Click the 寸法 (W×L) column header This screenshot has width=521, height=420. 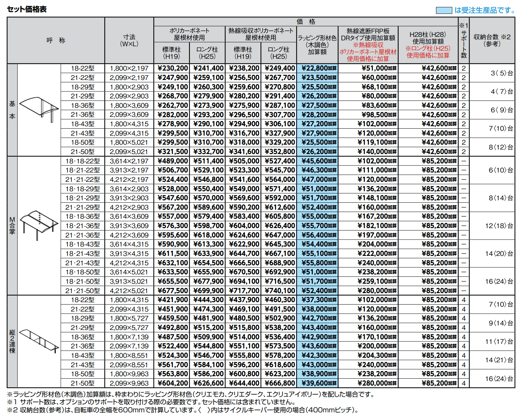coord(129,40)
